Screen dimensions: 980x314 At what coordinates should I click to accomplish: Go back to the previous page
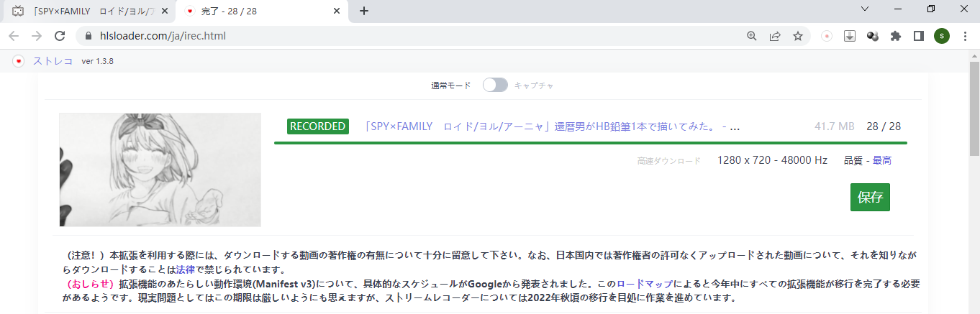click(14, 36)
